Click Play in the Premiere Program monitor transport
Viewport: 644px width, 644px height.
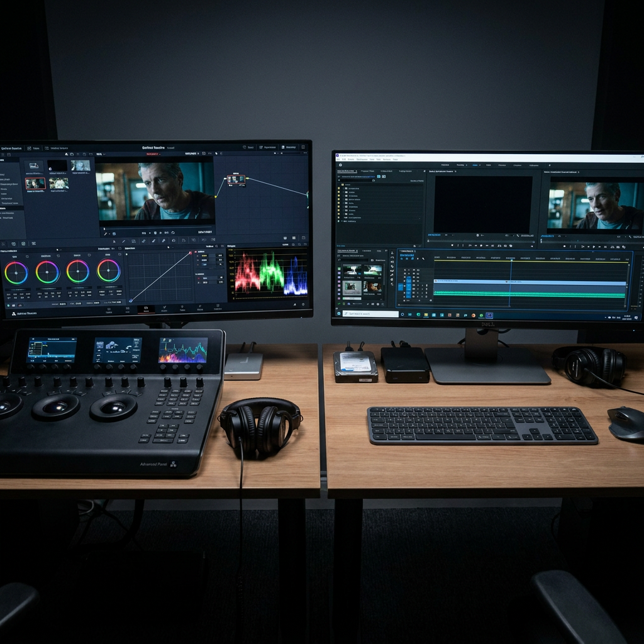pos(594,247)
